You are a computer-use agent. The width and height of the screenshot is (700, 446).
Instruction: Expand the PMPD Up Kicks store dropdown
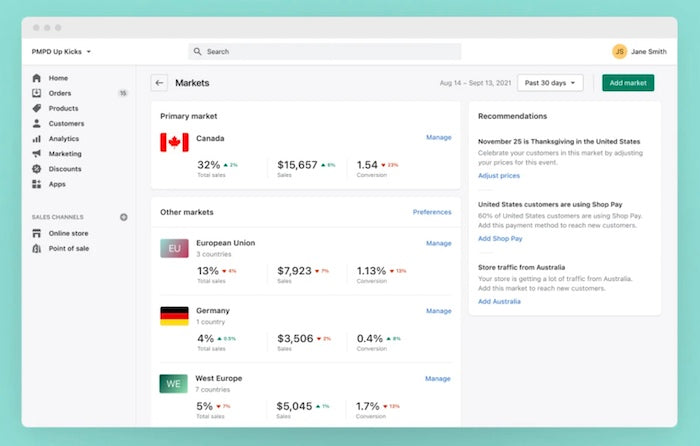point(61,51)
